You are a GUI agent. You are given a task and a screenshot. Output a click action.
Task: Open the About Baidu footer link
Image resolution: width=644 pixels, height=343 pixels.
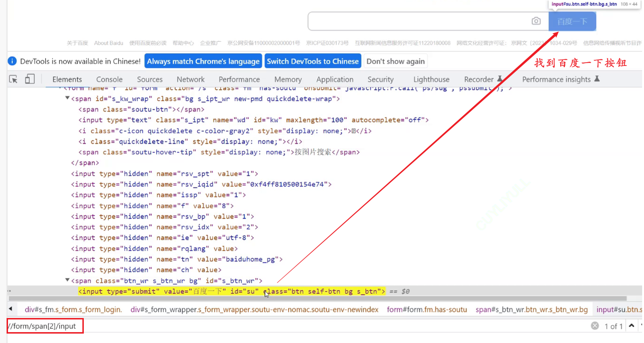(109, 43)
